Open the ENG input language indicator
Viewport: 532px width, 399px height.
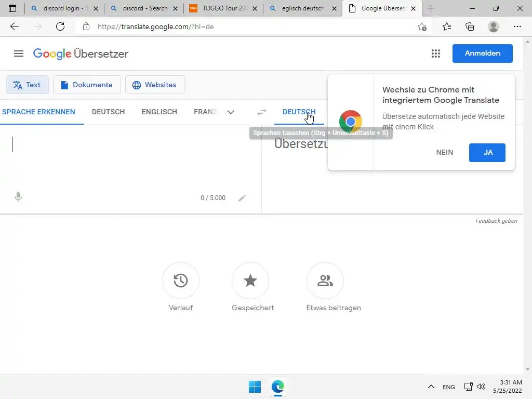(449, 387)
